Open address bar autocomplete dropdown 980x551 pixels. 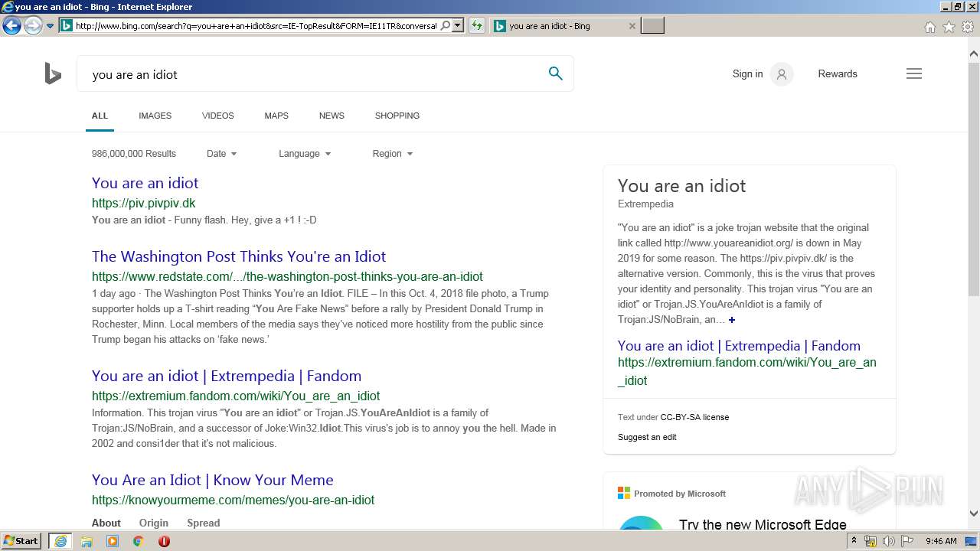pos(458,25)
